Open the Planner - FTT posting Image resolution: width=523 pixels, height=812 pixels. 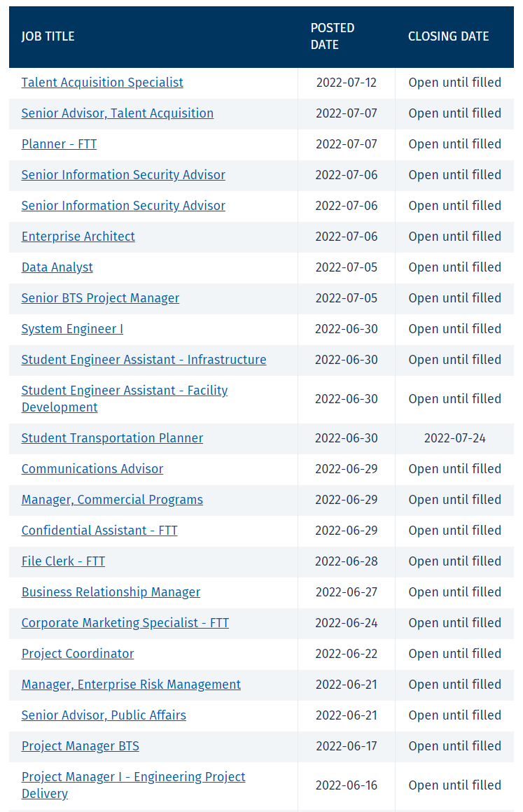[59, 144]
